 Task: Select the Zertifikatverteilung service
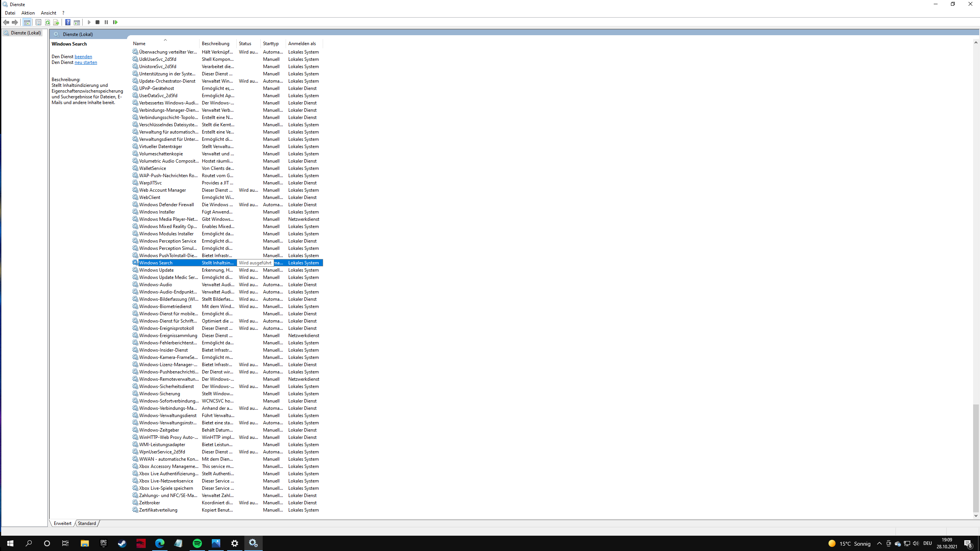[x=228, y=510]
